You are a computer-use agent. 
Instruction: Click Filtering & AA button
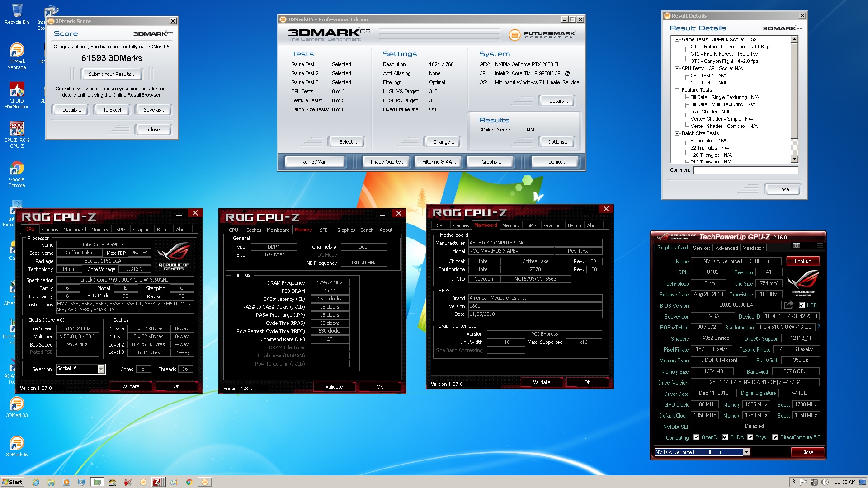(439, 162)
